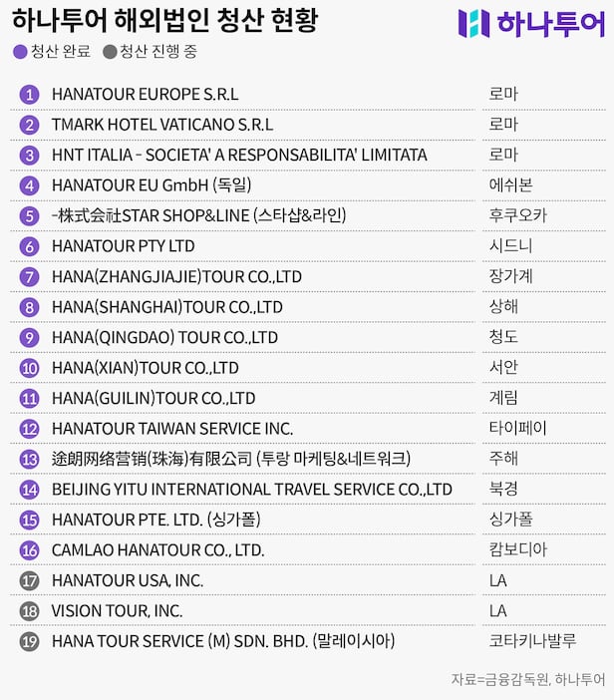Click the number 16 purple badge
Screen dimensions: 614x700
tap(29, 550)
